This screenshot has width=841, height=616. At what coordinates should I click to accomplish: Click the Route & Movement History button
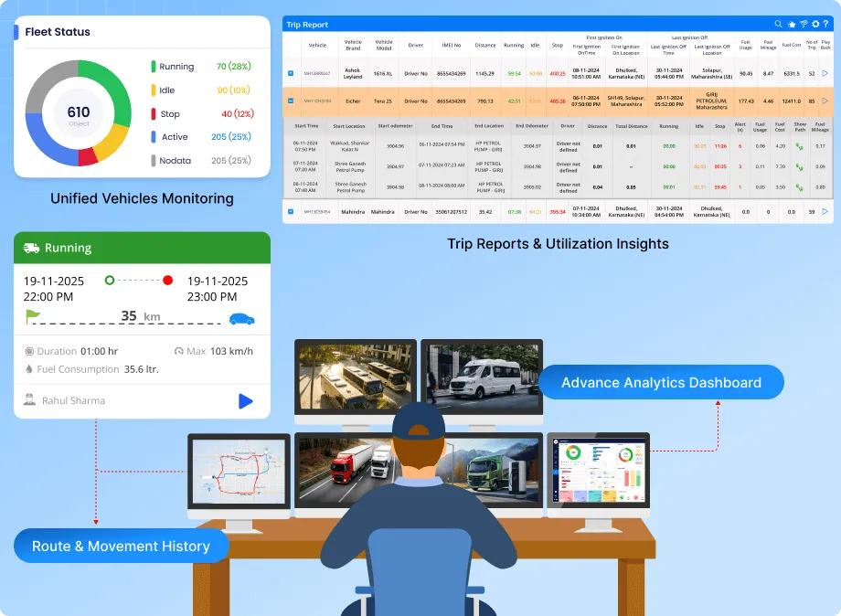[x=121, y=547]
